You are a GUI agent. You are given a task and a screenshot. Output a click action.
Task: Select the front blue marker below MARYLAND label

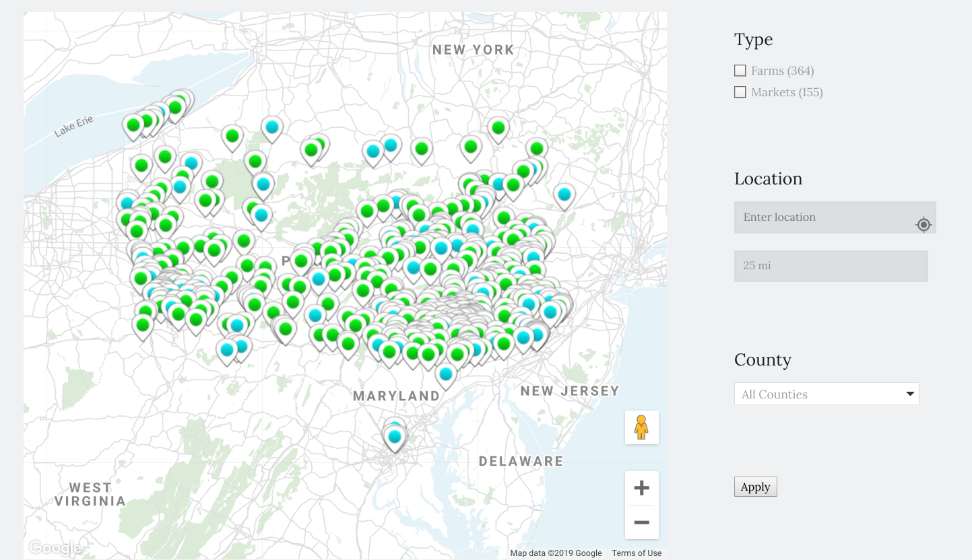click(x=395, y=437)
